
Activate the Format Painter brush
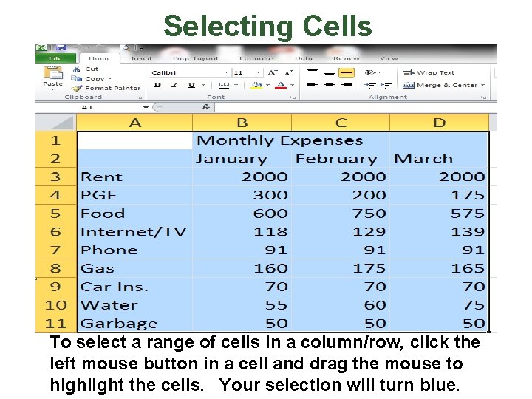[77, 88]
